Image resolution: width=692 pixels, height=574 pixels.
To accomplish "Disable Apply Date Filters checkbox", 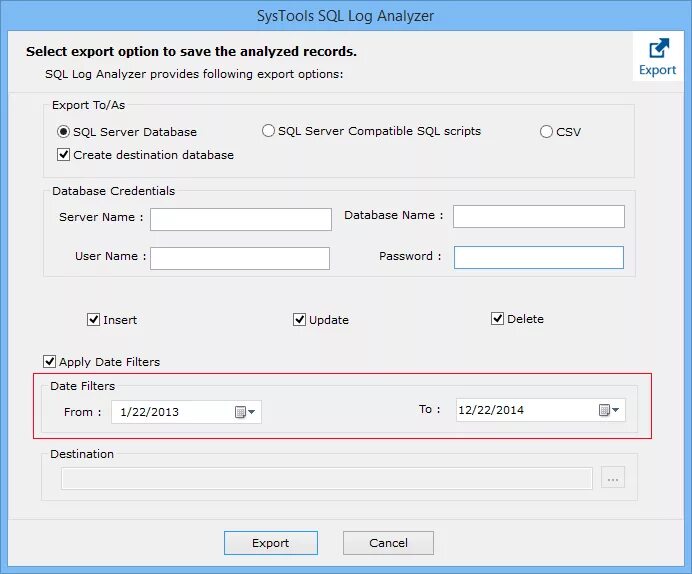I will click(x=50, y=362).
